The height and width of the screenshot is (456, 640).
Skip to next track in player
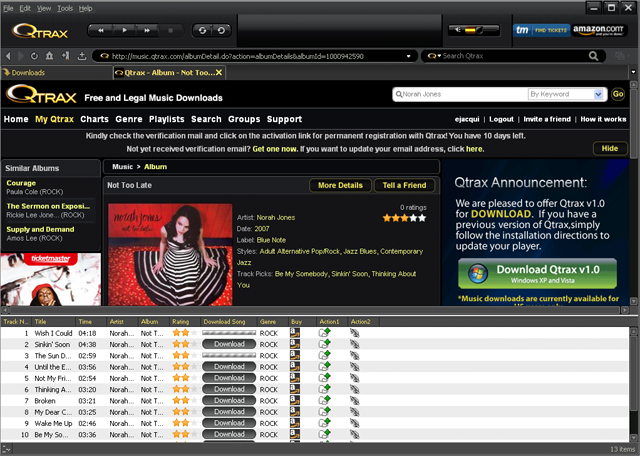tap(147, 30)
